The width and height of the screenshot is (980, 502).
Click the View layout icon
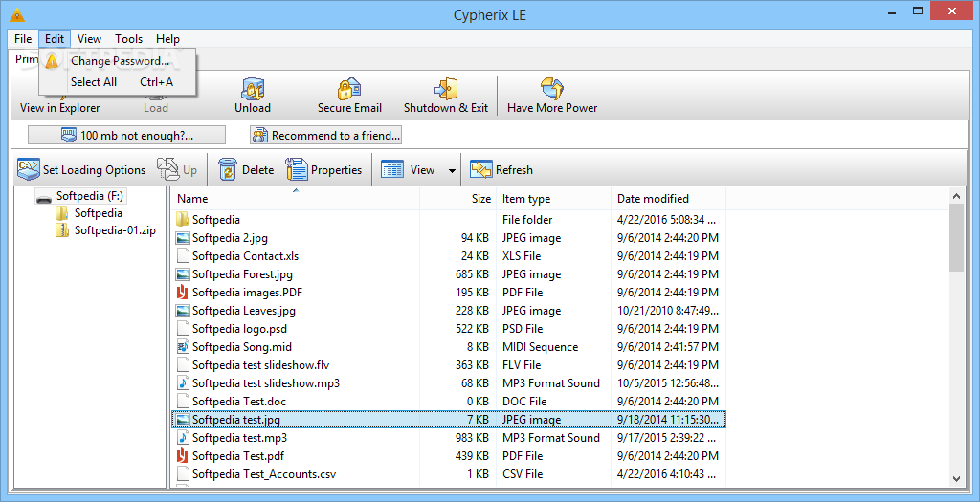(x=392, y=170)
